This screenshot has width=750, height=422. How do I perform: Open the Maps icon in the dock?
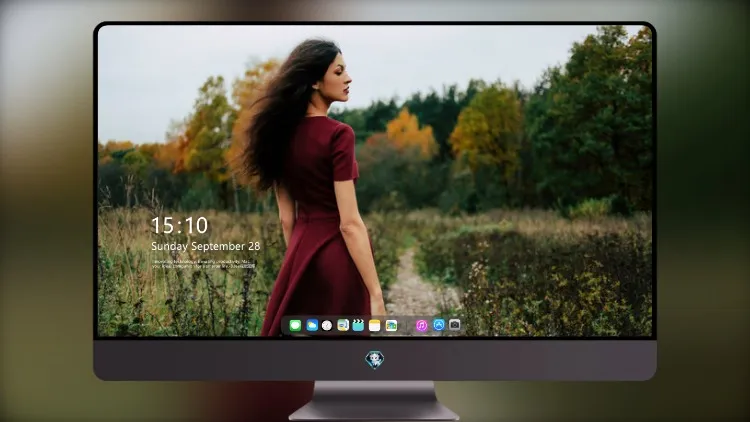343,326
